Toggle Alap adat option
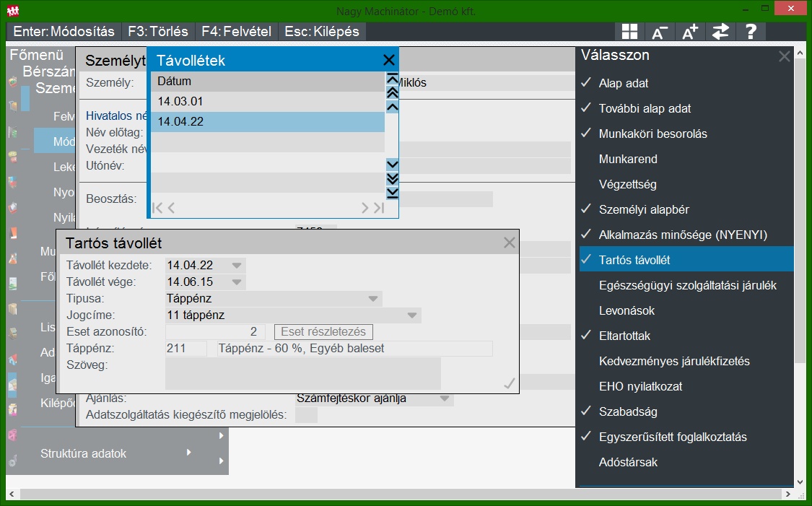This screenshot has height=506, width=812. (686, 83)
